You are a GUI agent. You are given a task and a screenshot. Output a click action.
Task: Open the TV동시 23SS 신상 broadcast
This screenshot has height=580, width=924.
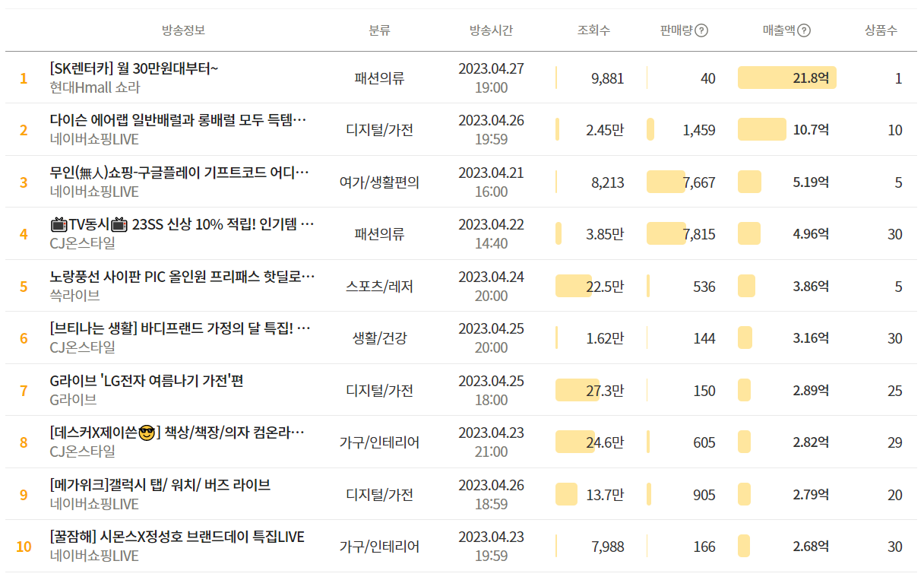click(x=182, y=224)
